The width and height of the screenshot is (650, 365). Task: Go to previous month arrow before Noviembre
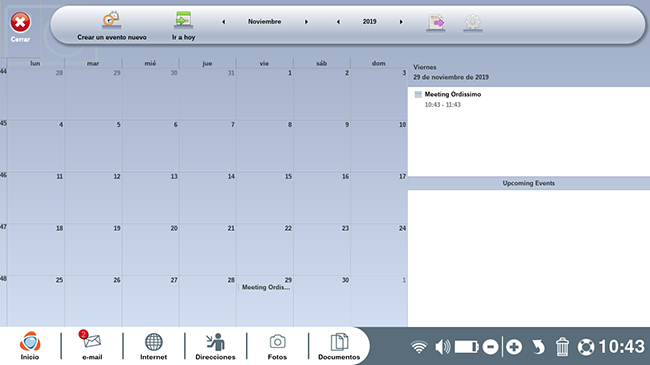tap(223, 22)
